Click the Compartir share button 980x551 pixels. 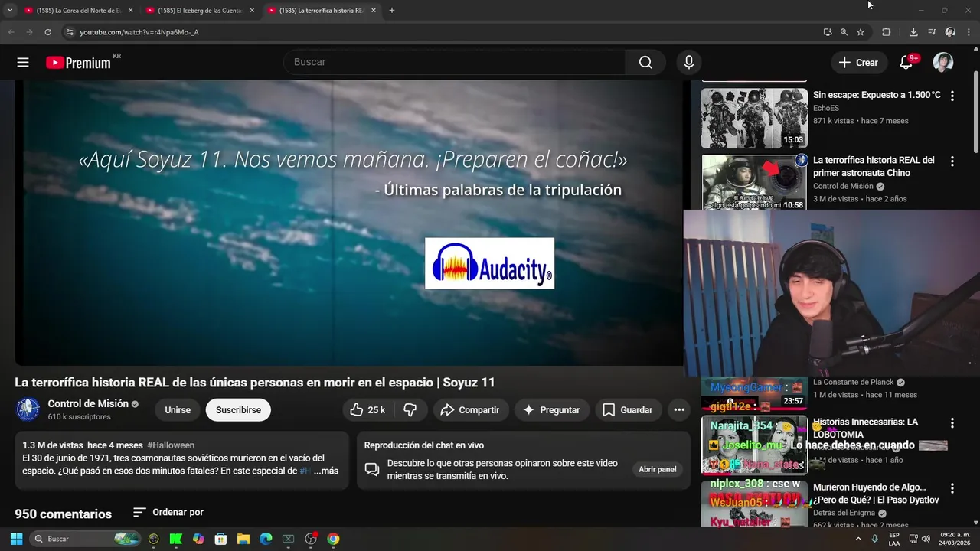point(470,410)
